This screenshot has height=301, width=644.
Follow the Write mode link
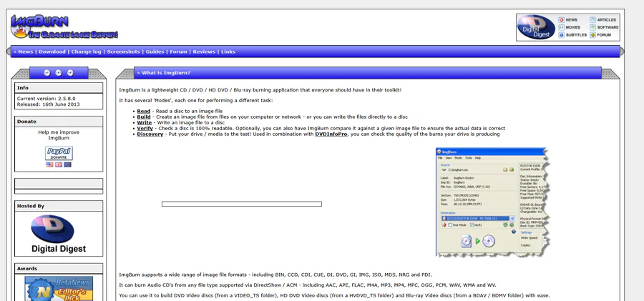[144, 123]
